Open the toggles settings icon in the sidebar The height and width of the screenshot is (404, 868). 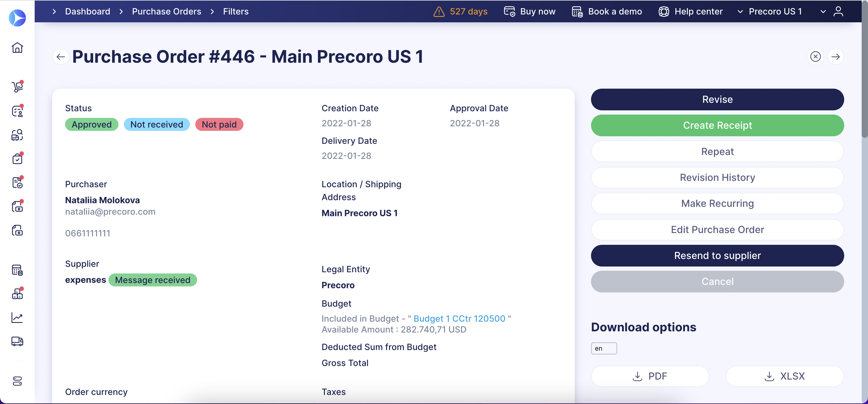(x=17, y=381)
